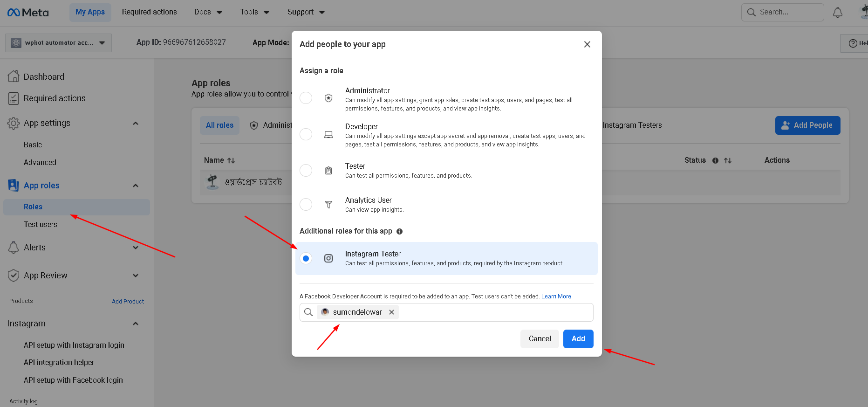
Task: Click the Required actions checklist icon in sidebar
Action: 14,98
